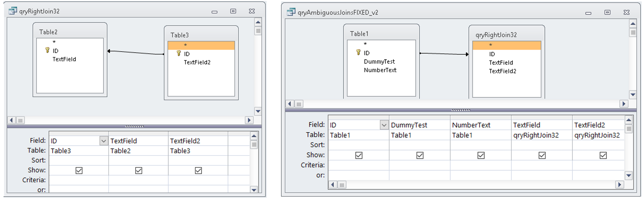Select the highlighted asterisk row in the qryRightJoin32 field list

pos(506,45)
